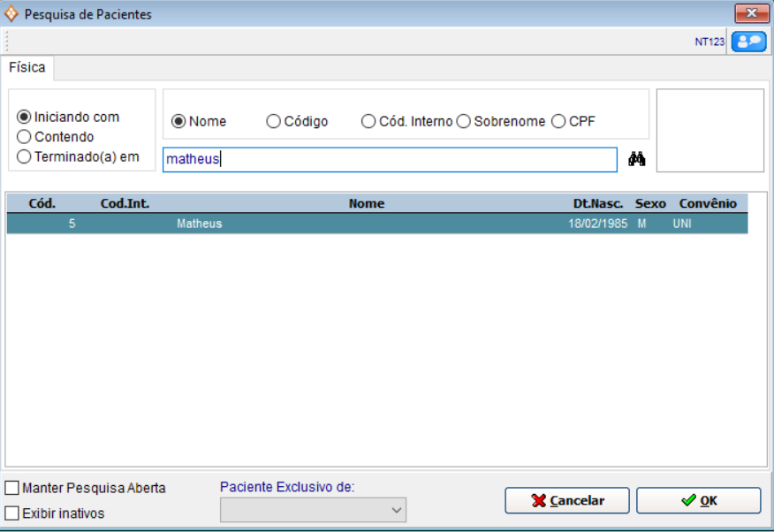Confirm with the OK button

pyautogui.click(x=698, y=500)
